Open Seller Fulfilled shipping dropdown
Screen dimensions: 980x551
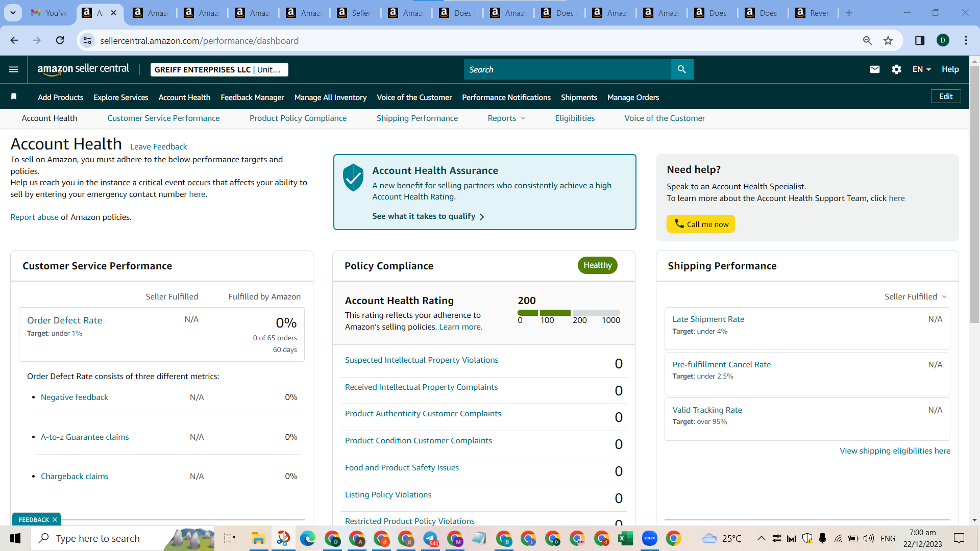(916, 296)
